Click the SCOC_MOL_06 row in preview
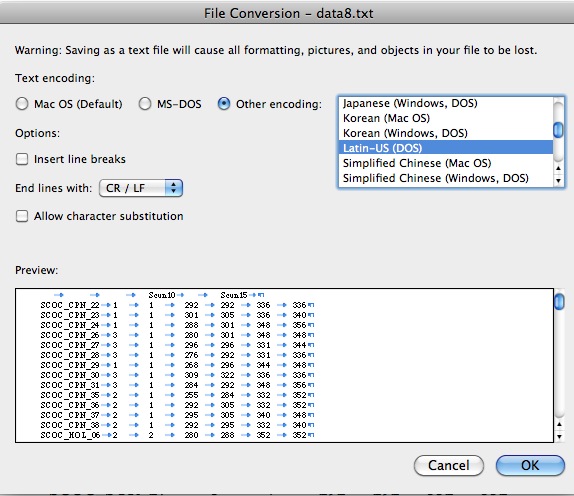The width and height of the screenshot is (574, 496). [x=177, y=435]
